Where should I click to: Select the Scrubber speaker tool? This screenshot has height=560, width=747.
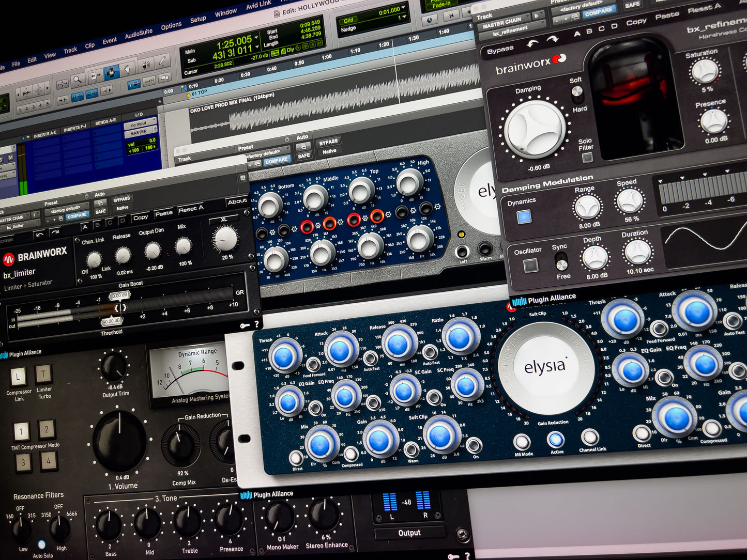point(145,65)
